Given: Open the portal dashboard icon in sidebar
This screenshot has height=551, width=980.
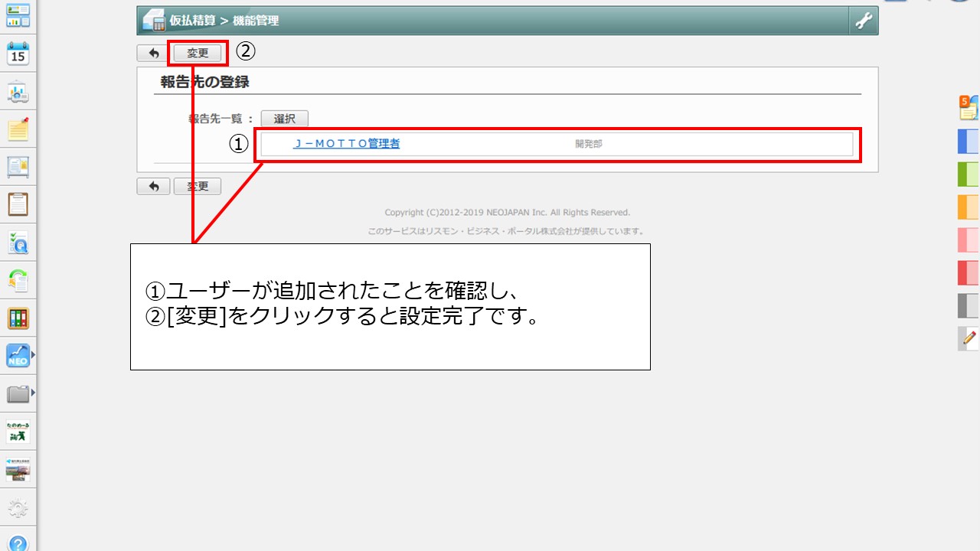Looking at the screenshot, I should pos(18,15).
